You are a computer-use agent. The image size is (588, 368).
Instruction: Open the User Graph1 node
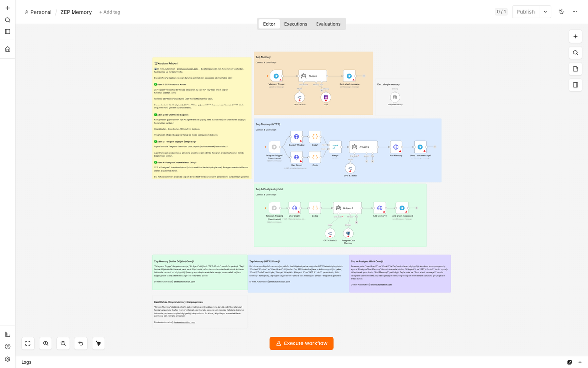coord(294,208)
